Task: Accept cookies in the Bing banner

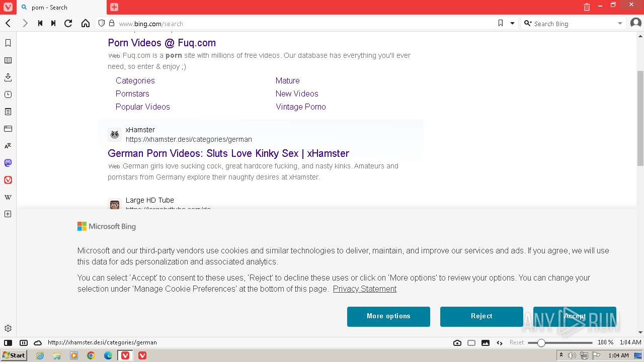Action: (x=575, y=316)
